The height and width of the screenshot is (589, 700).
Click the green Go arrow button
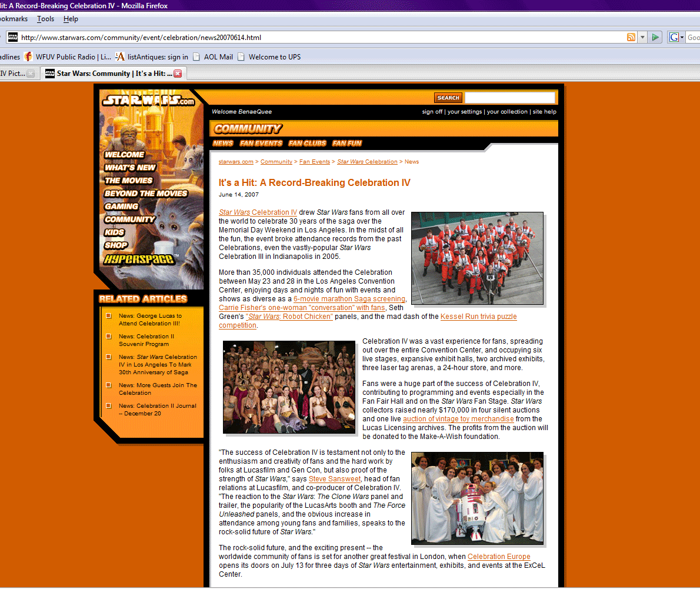[x=655, y=37]
